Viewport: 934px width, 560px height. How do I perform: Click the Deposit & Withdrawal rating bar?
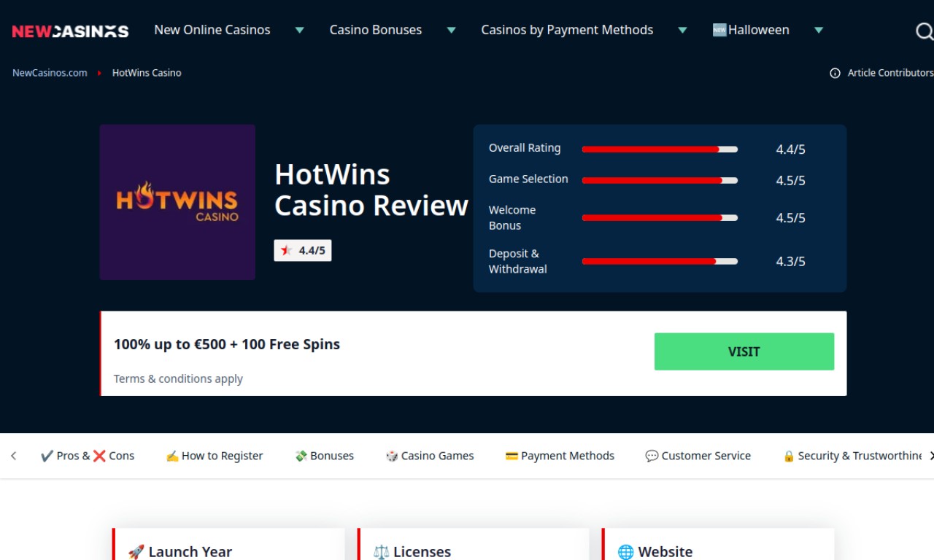(x=660, y=261)
